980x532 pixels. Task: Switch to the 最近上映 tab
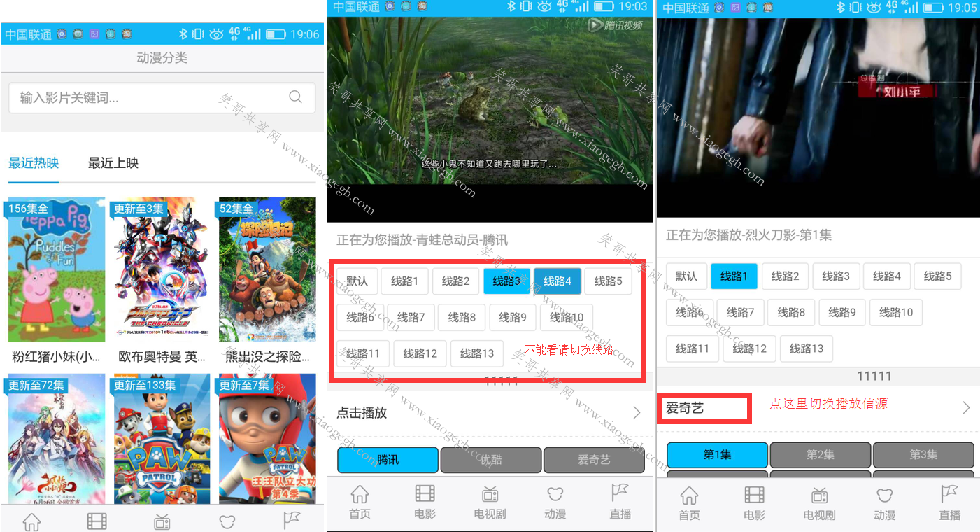coord(113,163)
